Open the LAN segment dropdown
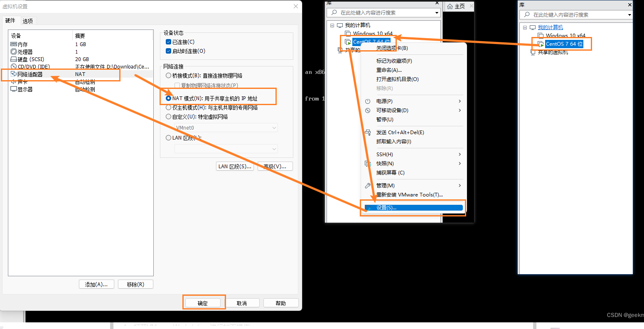This screenshot has width=644, height=329. pos(226,149)
